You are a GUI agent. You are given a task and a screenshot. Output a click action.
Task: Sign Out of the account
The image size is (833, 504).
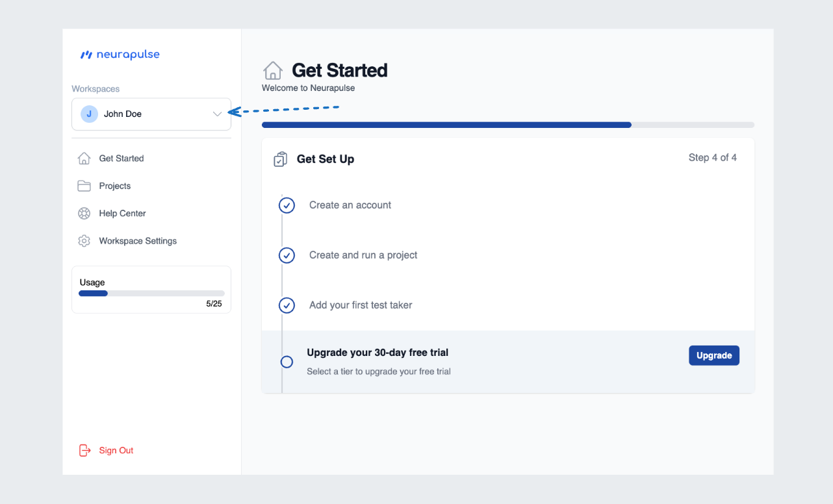[x=116, y=450]
